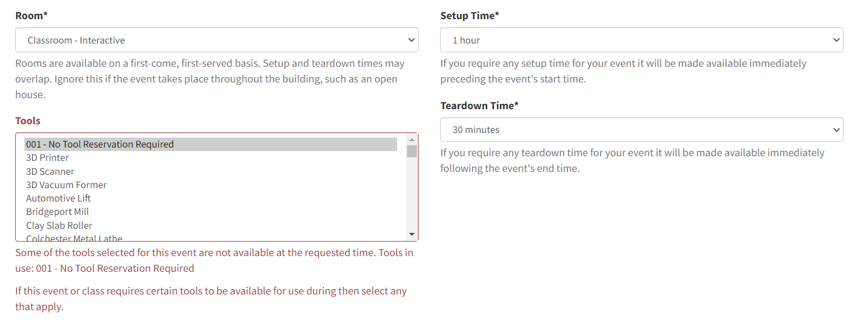868x320 pixels.
Task: Select Clay Slab Roller tool
Action: [x=210, y=225]
